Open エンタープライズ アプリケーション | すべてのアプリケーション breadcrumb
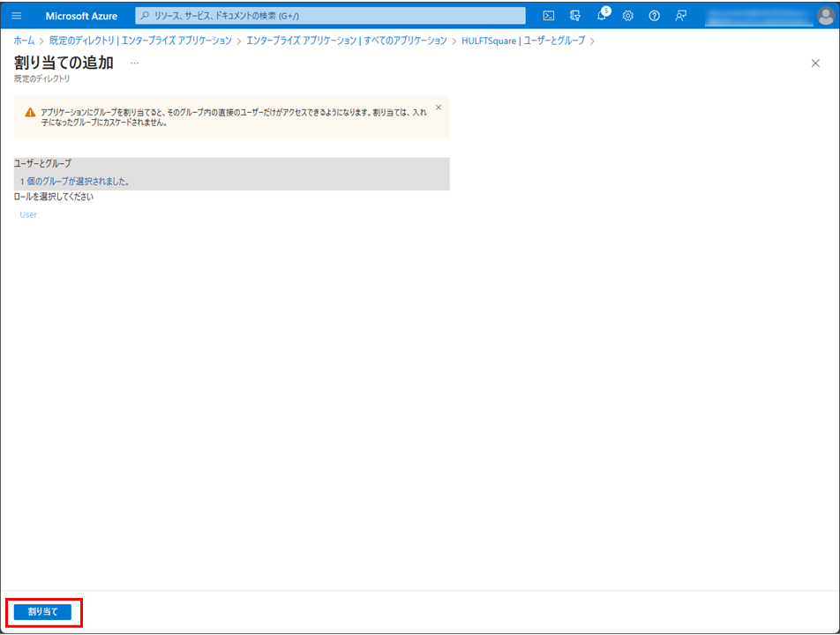Screen dimensions: 840x635 [x=347, y=41]
